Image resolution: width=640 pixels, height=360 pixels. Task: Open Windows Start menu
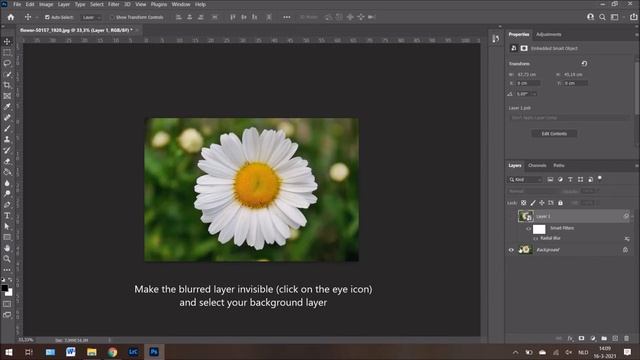pyautogui.click(x=9, y=352)
